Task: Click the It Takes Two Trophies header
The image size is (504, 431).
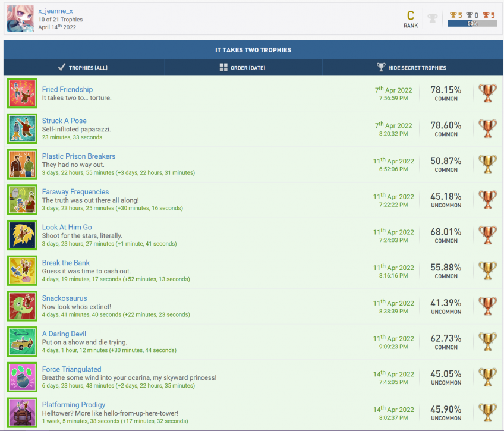Action: coord(253,50)
